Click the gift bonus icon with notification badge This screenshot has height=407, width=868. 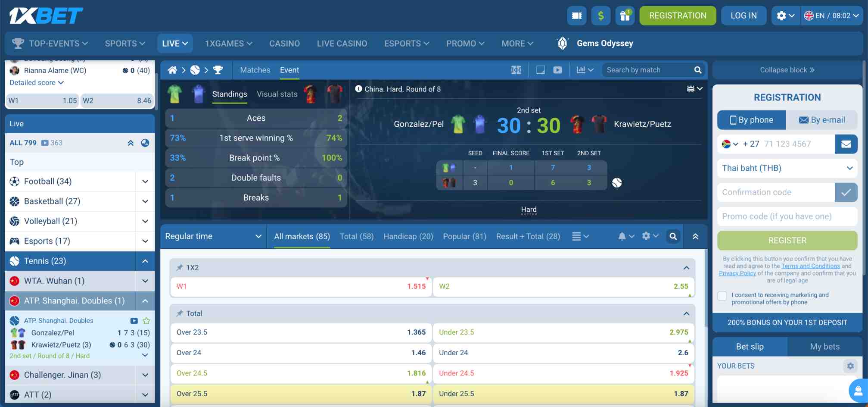625,16
